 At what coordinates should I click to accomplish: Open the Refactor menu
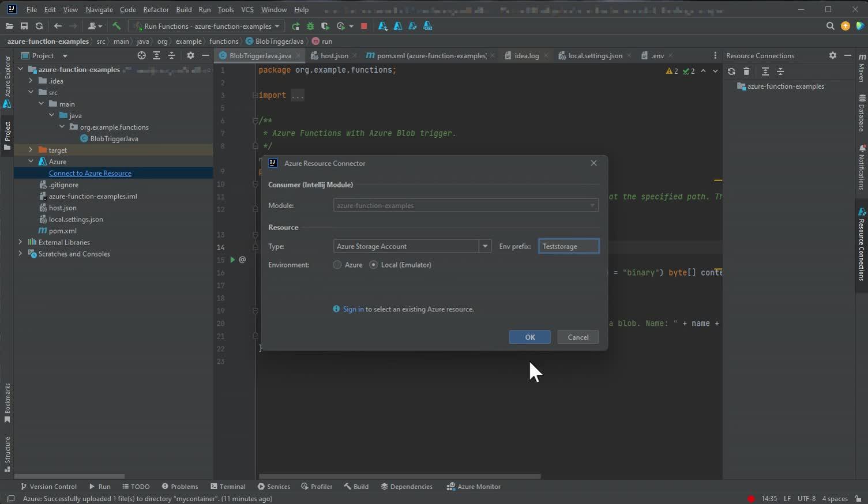point(156,9)
